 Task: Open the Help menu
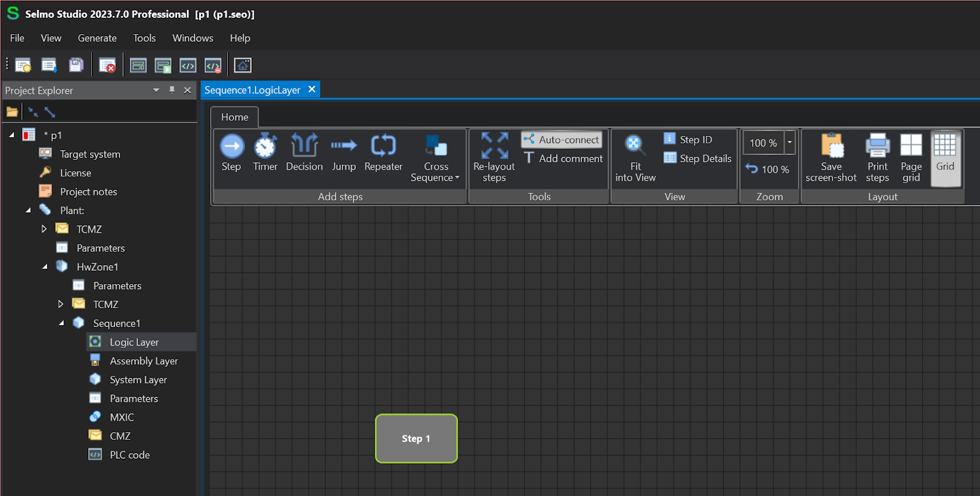coord(240,38)
